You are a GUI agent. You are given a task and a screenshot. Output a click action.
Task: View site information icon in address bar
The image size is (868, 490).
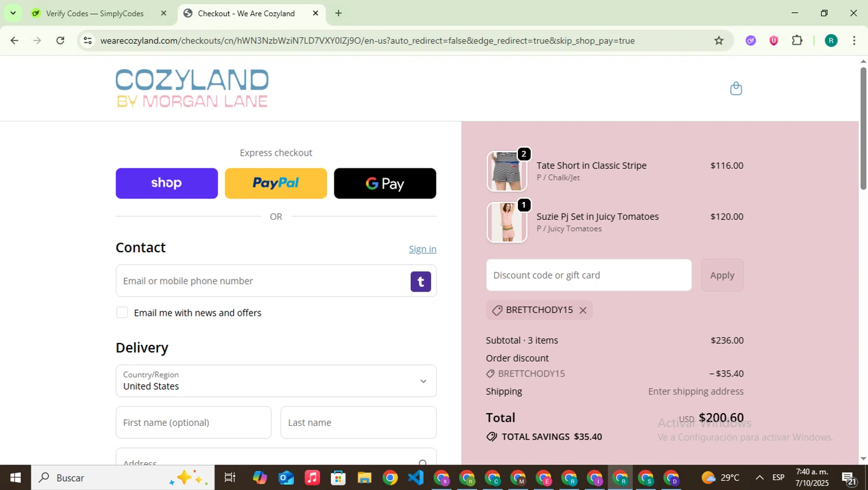click(87, 40)
